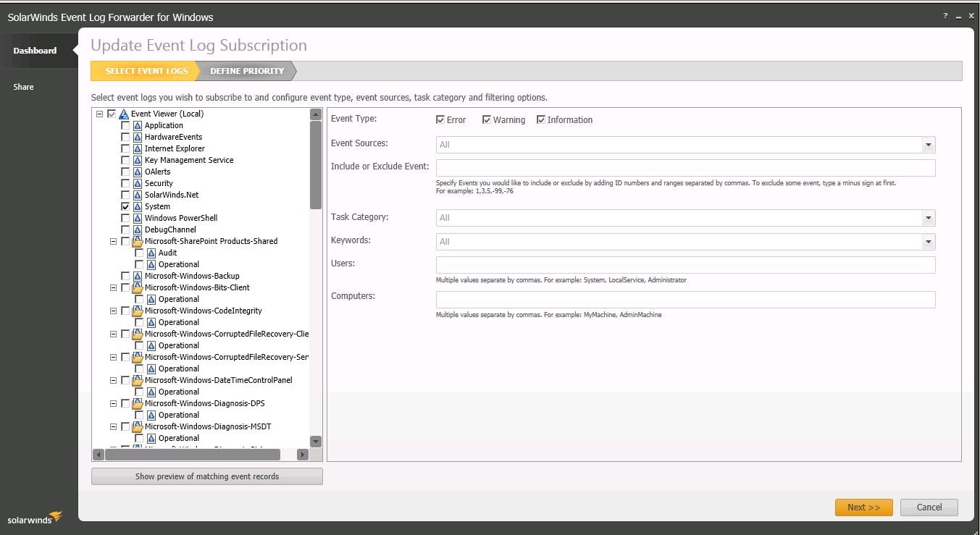Screen dimensions: 980x535
Task: Click the HardwareEvents log icon
Action: click(138, 137)
